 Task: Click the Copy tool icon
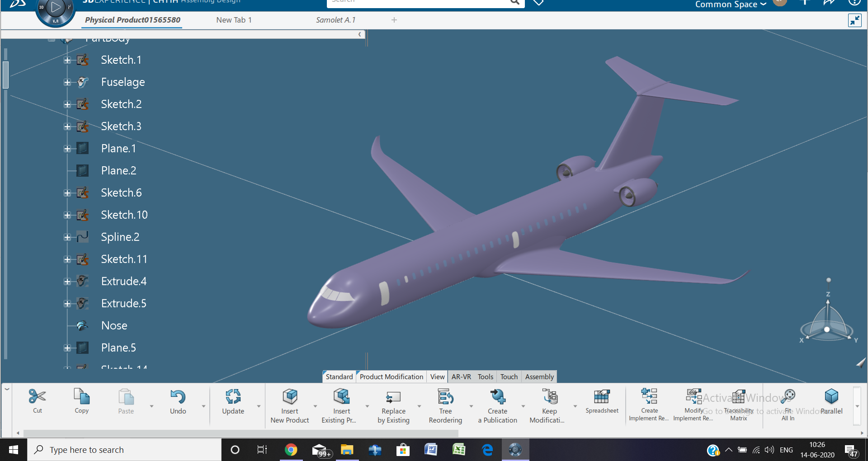click(x=82, y=396)
